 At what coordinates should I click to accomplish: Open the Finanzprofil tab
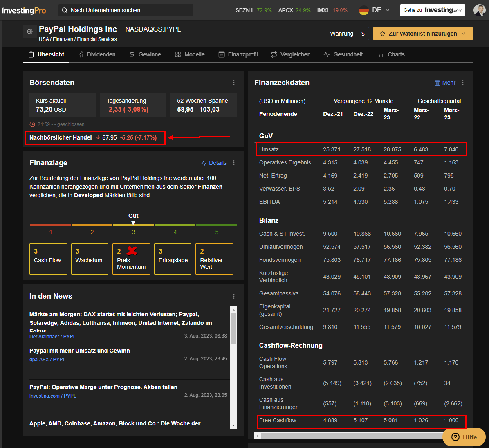[238, 54]
